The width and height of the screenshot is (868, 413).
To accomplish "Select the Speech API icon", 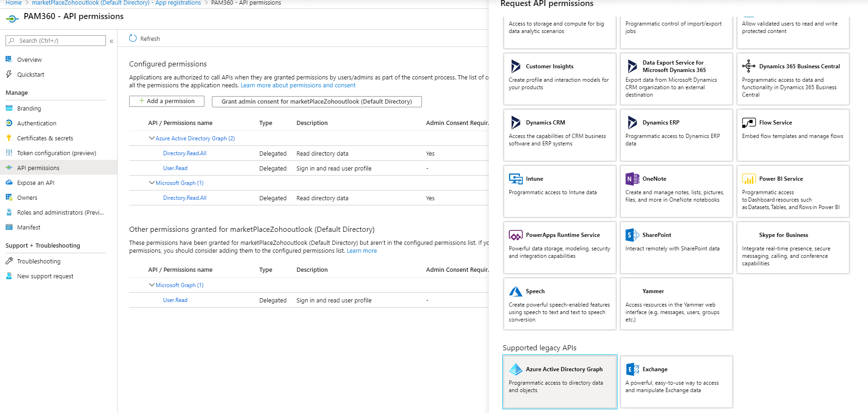I will point(515,291).
